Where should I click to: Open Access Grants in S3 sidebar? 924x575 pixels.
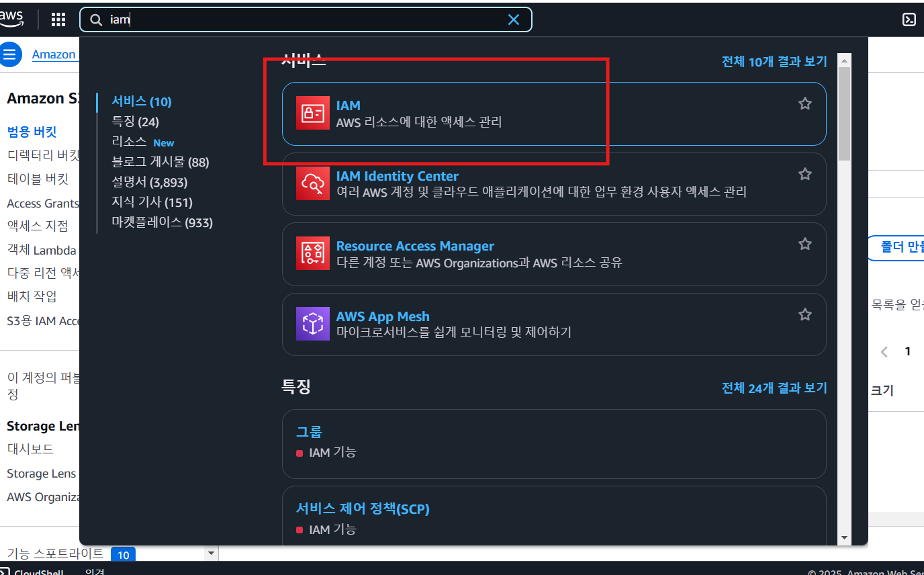pos(43,203)
